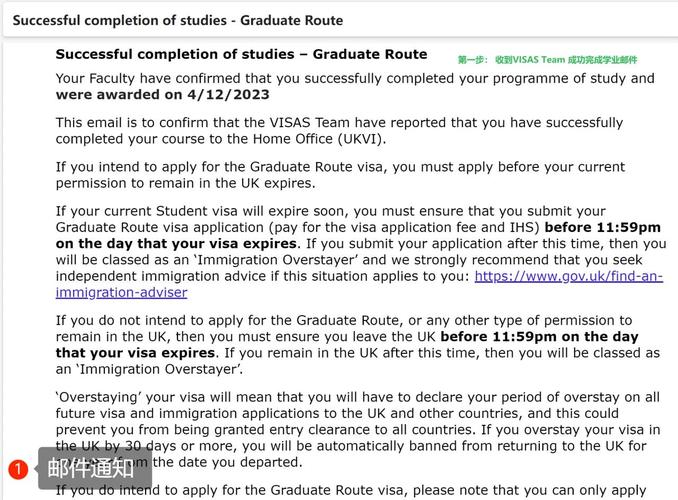This screenshot has width=678, height=500.
Task: Click the 'UK by 30 days or more' line
Action: coord(150,445)
